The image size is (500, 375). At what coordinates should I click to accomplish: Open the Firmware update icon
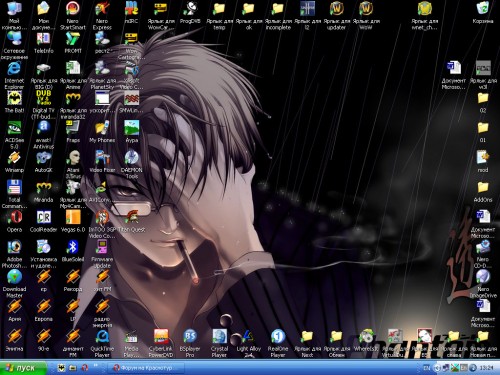[102, 248]
